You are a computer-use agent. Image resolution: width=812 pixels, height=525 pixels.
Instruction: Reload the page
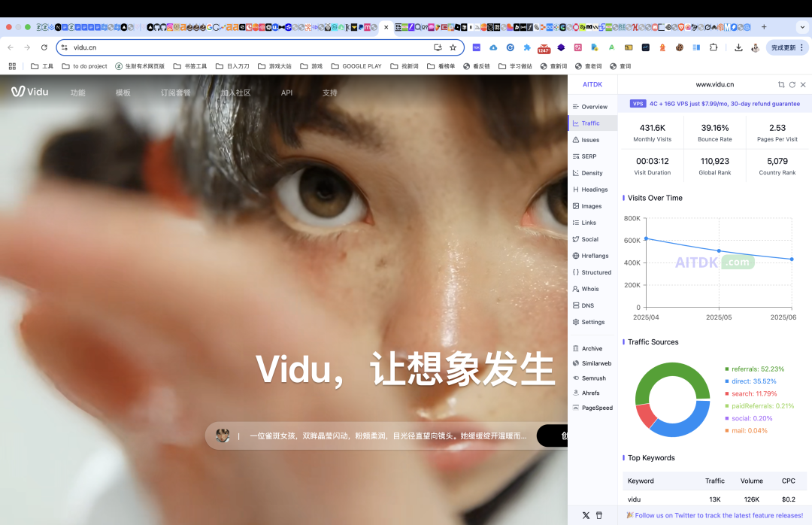click(x=44, y=47)
